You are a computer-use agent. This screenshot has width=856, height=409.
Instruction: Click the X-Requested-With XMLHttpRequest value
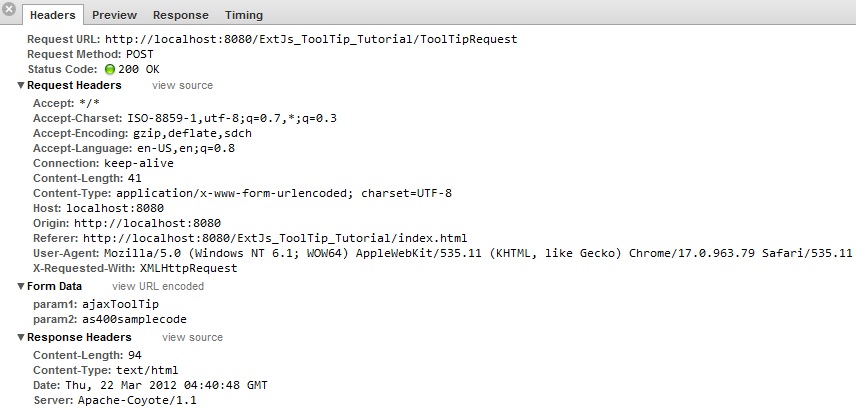click(189, 268)
